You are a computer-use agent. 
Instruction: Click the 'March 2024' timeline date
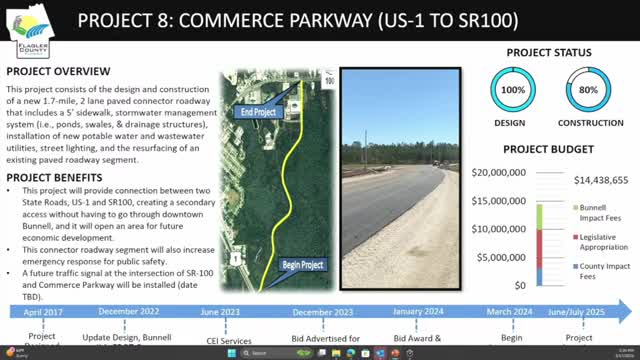tap(509, 312)
